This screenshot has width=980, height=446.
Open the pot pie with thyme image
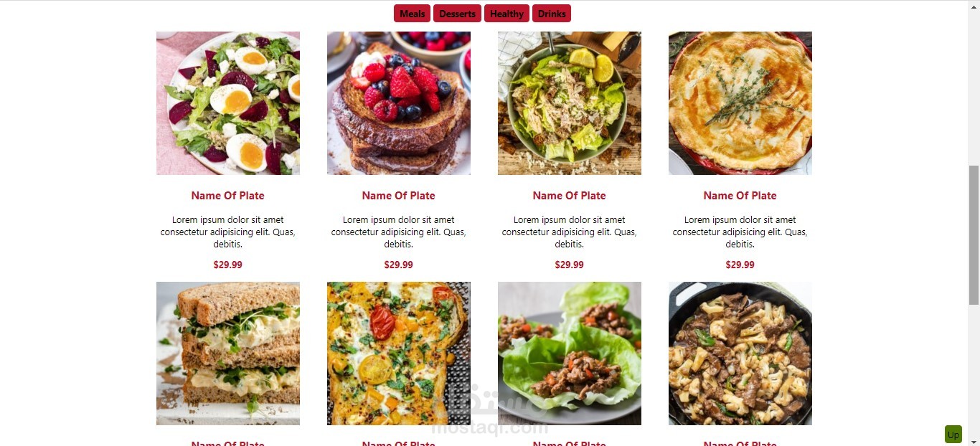point(740,103)
